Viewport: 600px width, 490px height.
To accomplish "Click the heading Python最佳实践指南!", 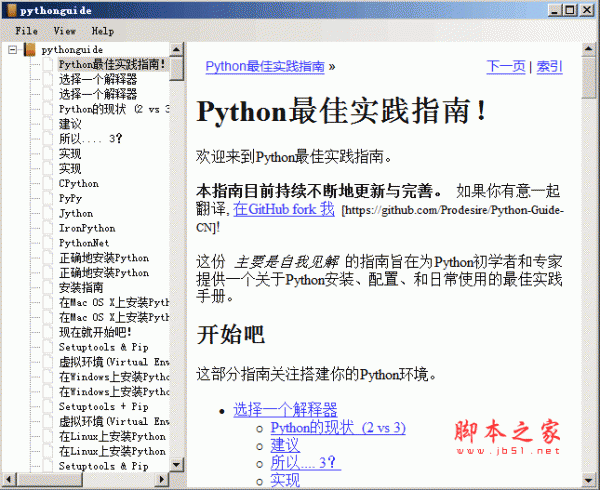I will (x=341, y=111).
